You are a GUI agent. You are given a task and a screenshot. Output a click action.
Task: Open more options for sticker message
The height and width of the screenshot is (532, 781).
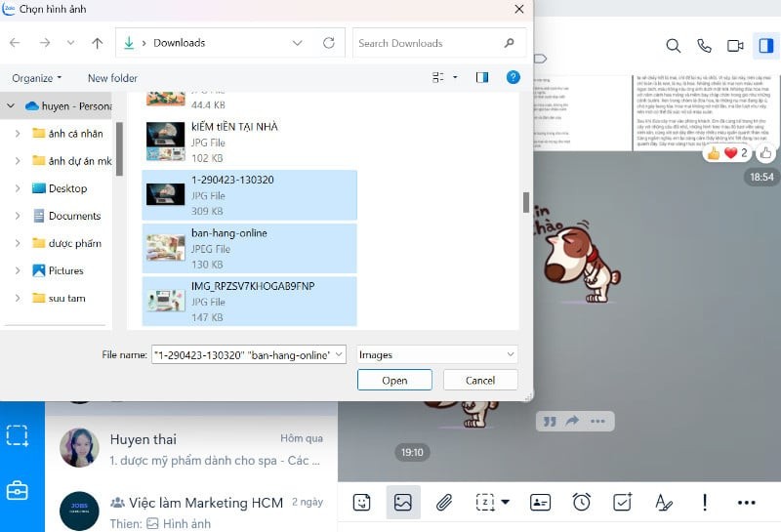tap(597, 422)
